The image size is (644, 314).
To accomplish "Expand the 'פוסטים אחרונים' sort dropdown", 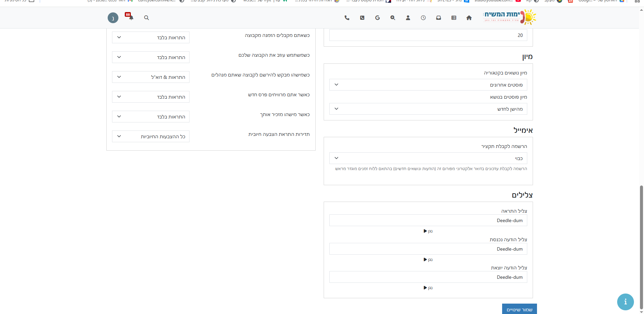I will click(x=428, y=85).
